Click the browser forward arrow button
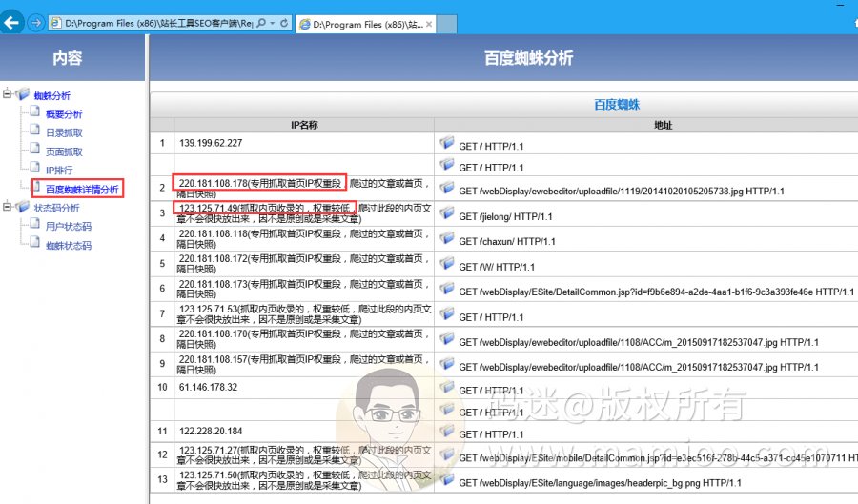The width and height of the screenshot is (858, 504). click(x=35, y=22)
